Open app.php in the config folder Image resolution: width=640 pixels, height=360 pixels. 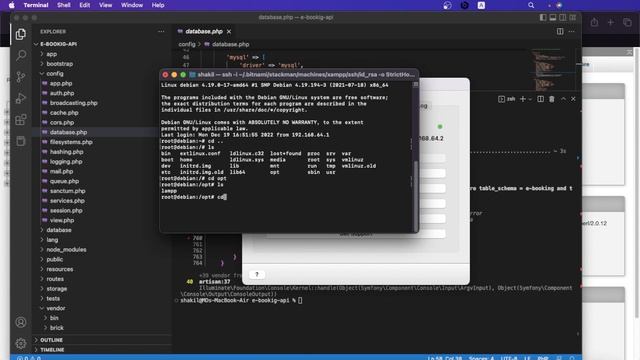coord(61,83)
